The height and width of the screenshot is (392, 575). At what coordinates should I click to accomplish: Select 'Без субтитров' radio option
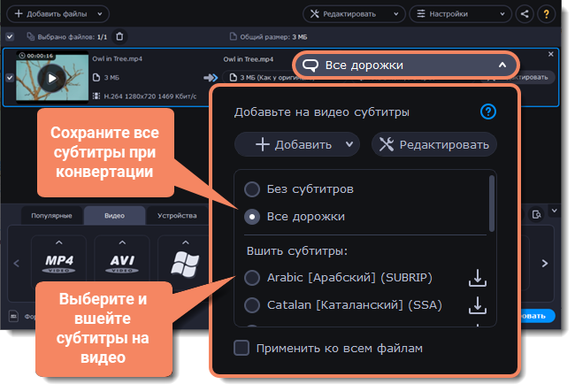point(253,189)
